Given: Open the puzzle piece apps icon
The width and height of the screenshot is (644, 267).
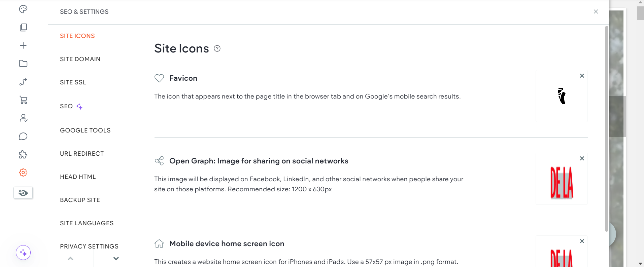Looking at the screenshot, I should [x=23, y=154].
